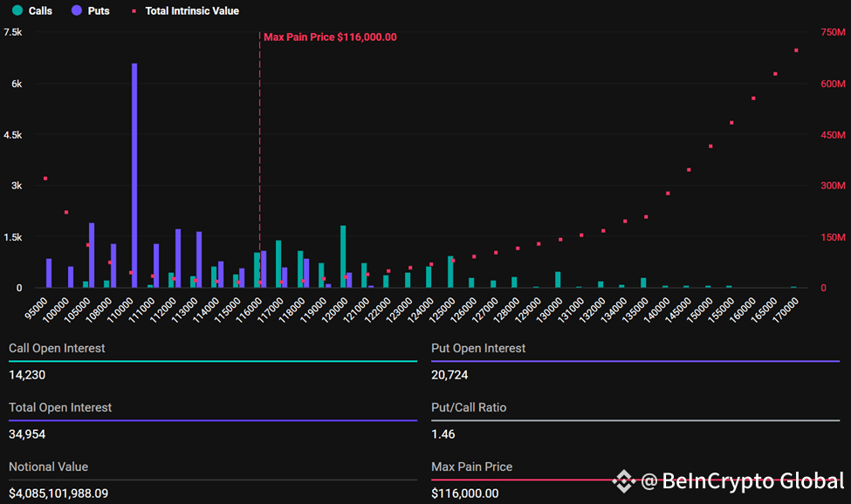Select the put bar at strike 105000
The image size is (851, 504).
tap(92, 255)
